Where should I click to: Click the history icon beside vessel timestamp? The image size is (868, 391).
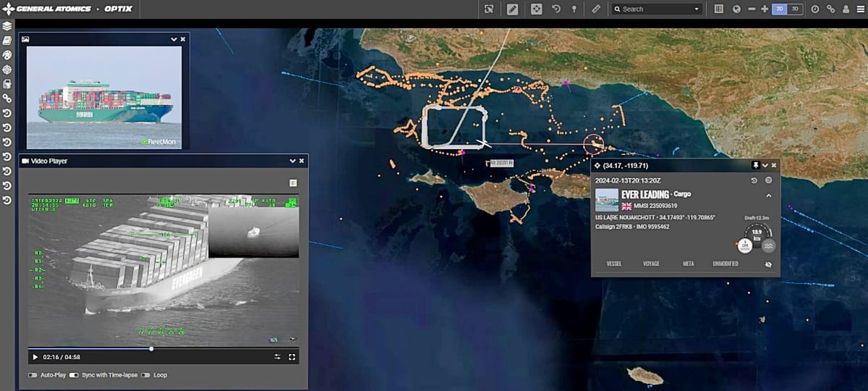coord(754,180)
